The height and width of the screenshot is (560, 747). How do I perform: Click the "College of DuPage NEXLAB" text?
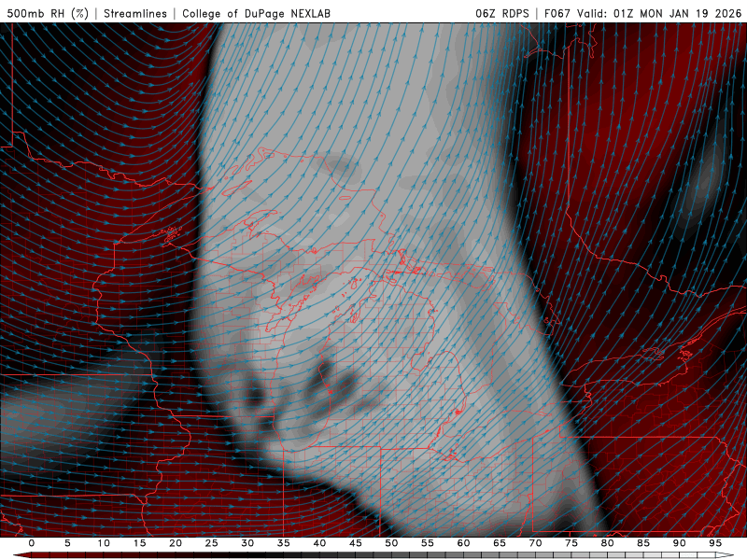pyautogui.click(x=256, y=13)
